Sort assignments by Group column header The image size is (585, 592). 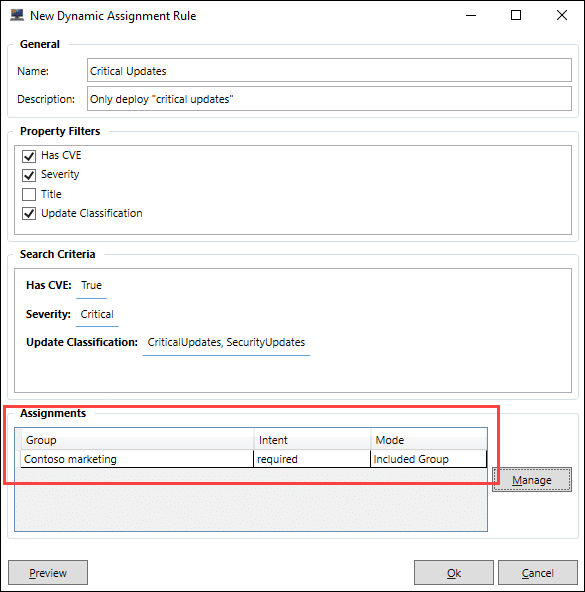click(137, 440)
